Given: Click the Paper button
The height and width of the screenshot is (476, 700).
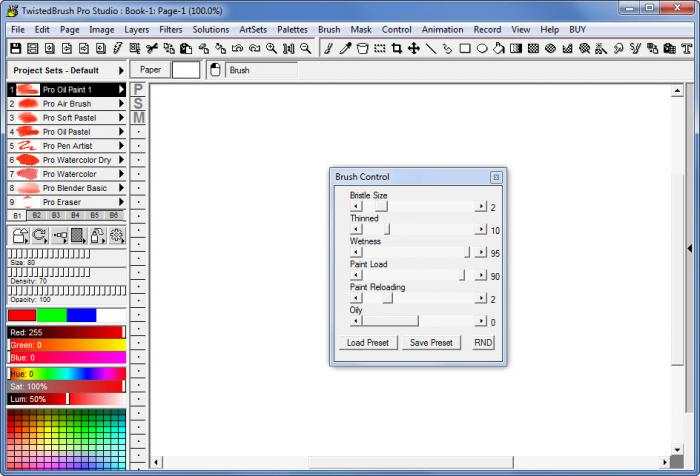Looking at the screenshot, I should click(x=150, y=70).
